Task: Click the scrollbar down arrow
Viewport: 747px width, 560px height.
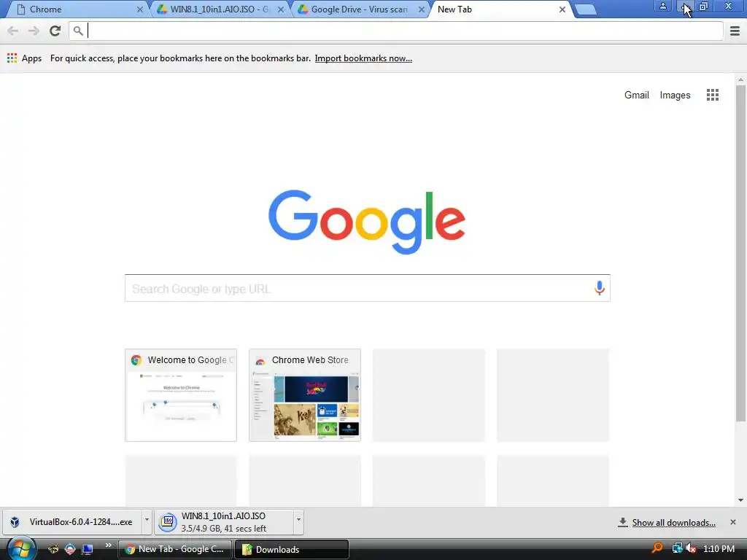Action: tap(740, 500)
